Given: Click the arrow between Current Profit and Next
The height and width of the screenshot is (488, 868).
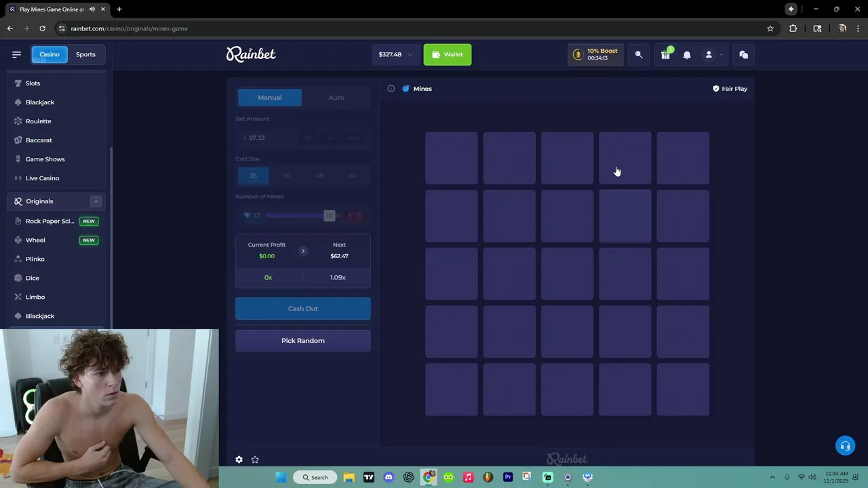Looking at the screenshot, I should 303,251.
